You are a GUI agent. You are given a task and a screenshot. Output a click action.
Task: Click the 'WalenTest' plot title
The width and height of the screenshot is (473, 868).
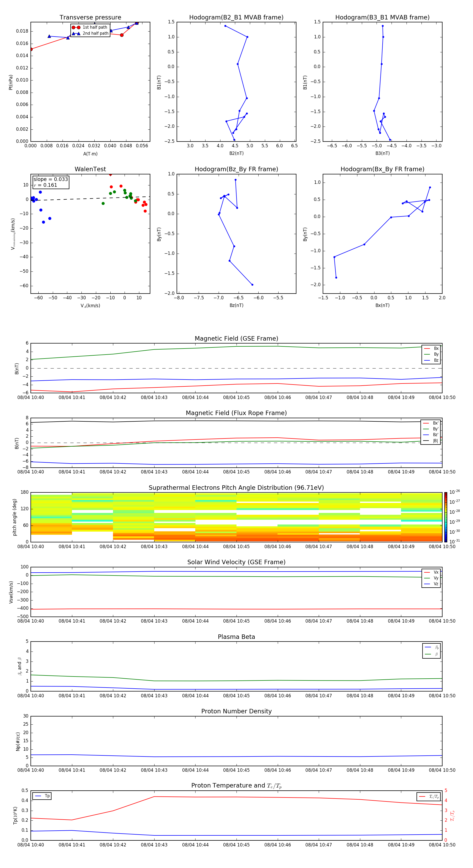coord(90,169)
